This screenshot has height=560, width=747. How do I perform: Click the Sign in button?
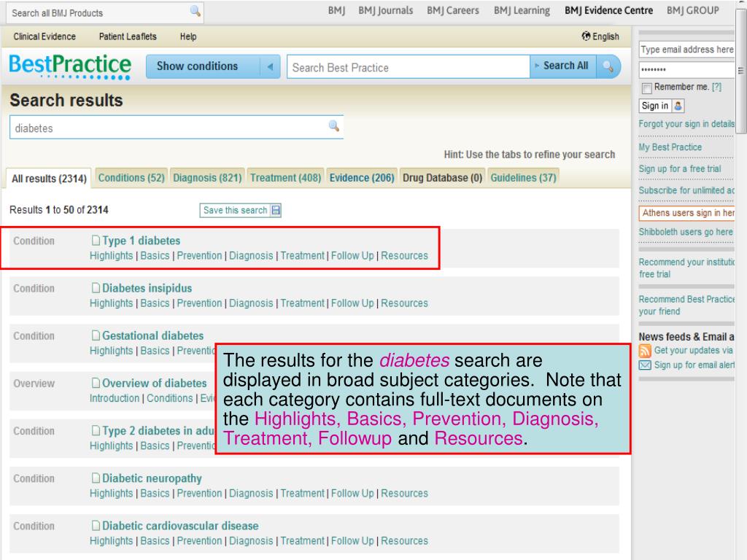pyautogui.click(x=661, y=106)
